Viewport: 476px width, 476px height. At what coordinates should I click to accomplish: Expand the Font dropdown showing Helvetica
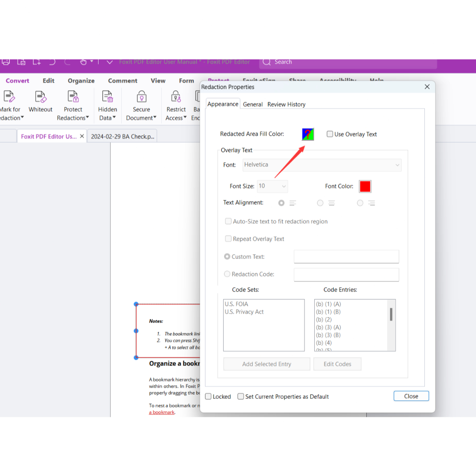322,165
